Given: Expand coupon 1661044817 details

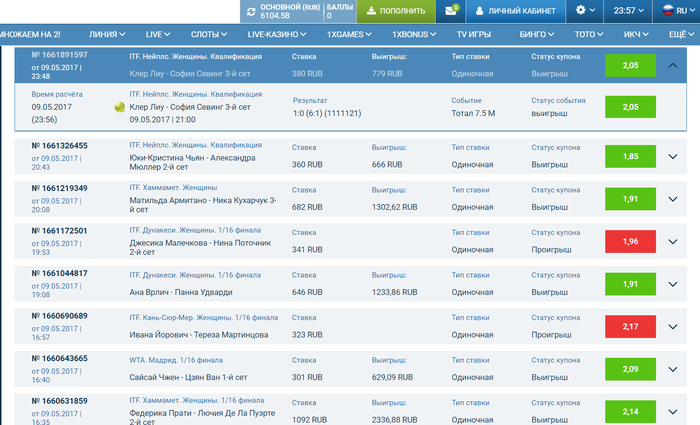Looking at the screenshot, I should (673, 284).
